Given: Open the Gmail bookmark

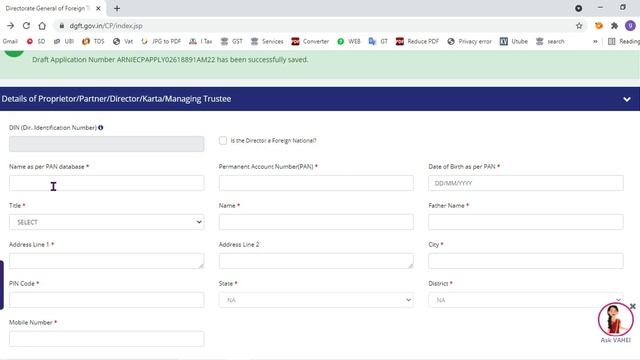Looking at the screenshot, I should (10, 41).
